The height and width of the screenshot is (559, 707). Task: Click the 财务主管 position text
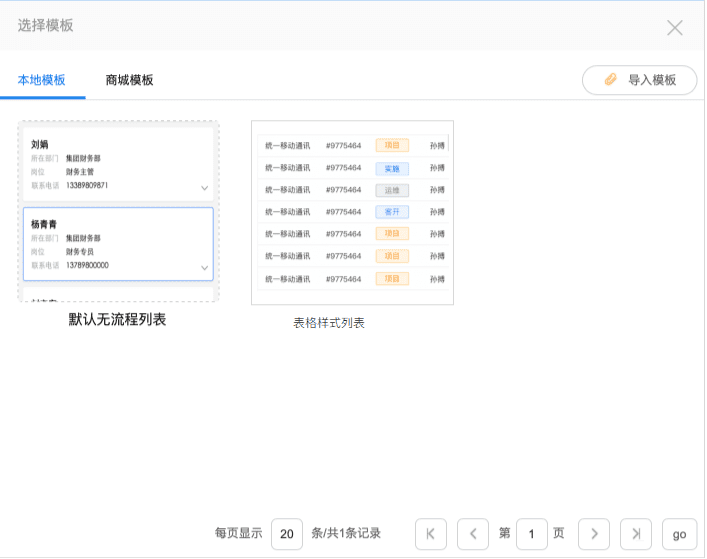pyautogui.click(x=80, y=172)
